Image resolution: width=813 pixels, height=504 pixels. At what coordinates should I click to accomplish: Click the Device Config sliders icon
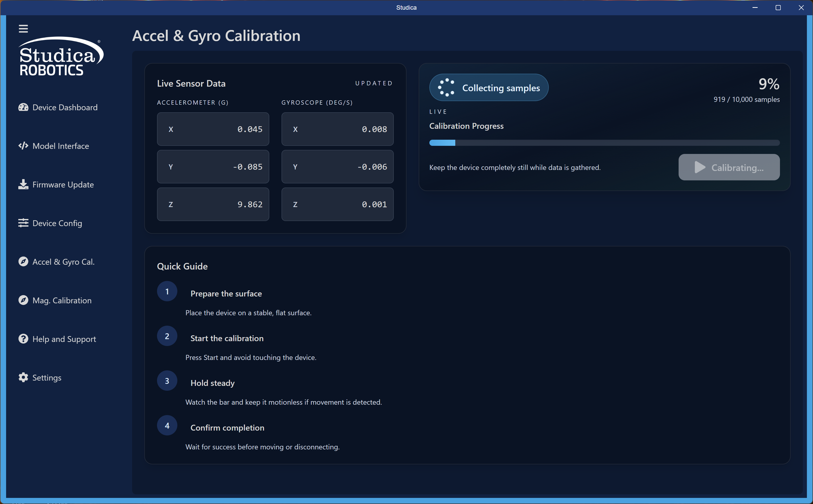click(23, 223)
